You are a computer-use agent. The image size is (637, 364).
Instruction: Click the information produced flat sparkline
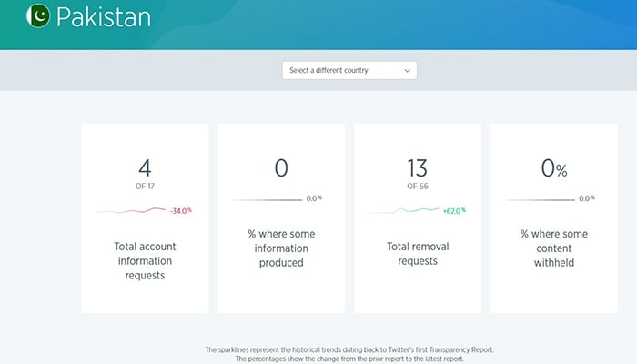[x=268, y=200]
